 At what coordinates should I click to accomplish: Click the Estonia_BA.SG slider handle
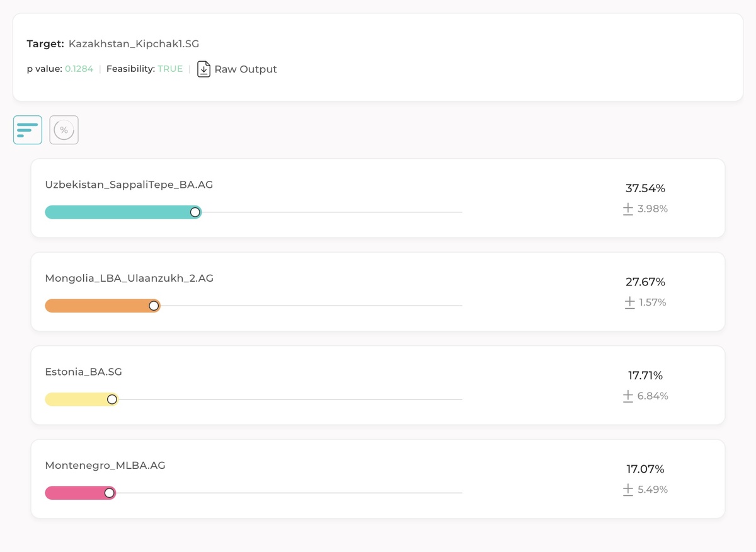click(x=112, y=400)
